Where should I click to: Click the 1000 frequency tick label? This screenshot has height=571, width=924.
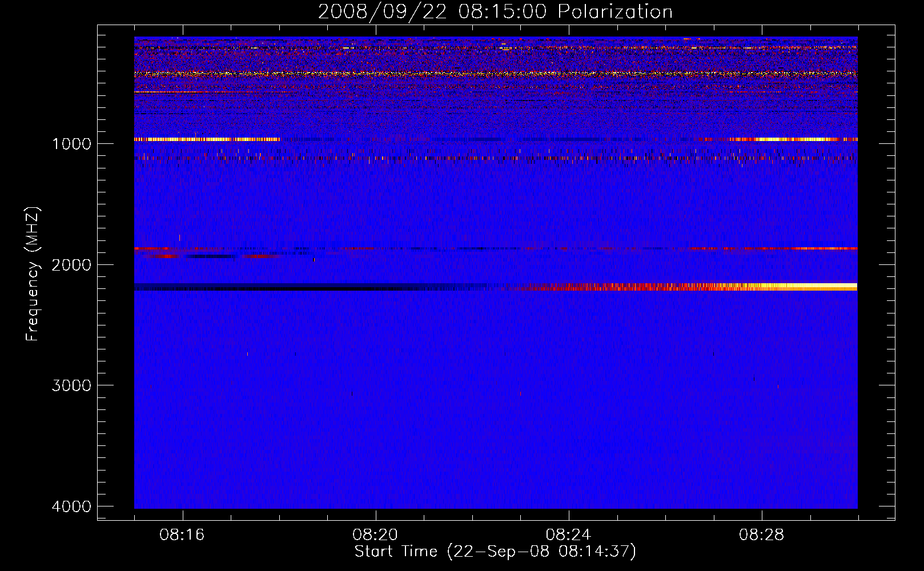point(71,143)
